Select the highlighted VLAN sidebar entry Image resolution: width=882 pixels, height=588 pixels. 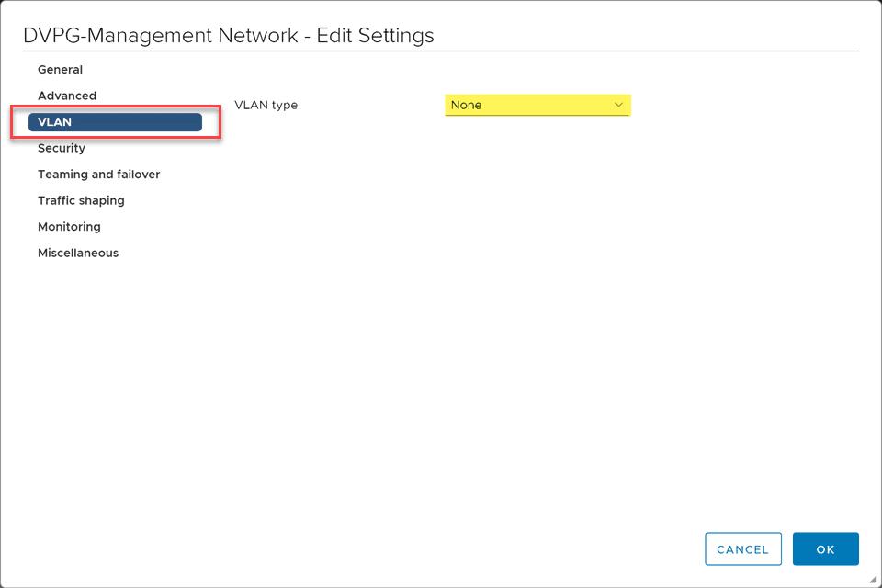pyautogui.click(x=115, y=122)
